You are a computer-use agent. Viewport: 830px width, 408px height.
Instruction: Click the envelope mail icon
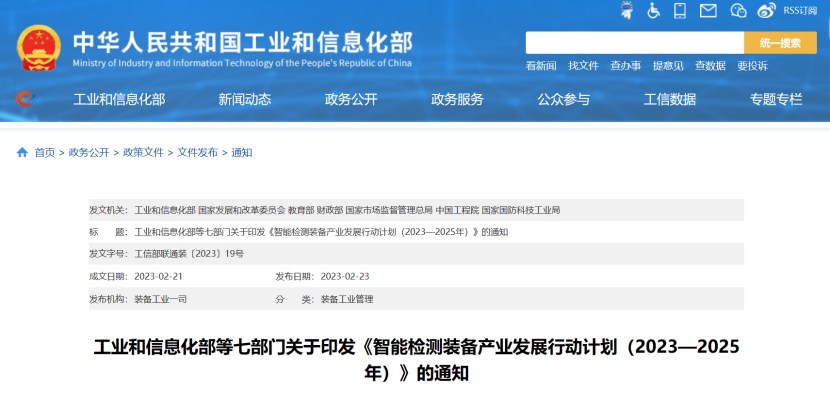pyautogui.click(x=708, y=11)
